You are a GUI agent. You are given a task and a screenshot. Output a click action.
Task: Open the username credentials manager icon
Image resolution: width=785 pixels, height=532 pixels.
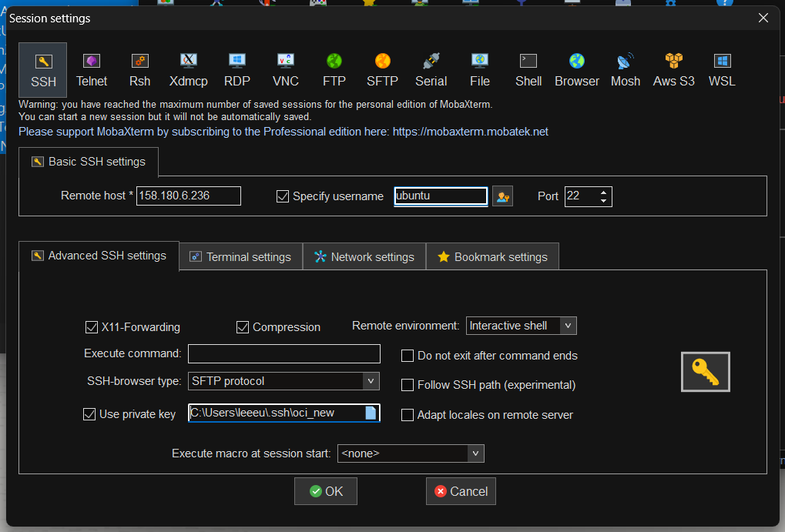tap(502, 196)
